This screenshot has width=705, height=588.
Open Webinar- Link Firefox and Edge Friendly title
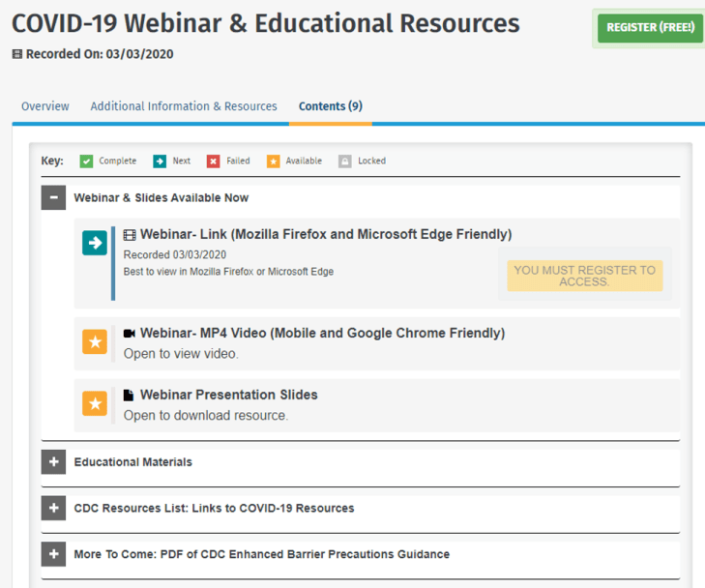pos(326,234)
